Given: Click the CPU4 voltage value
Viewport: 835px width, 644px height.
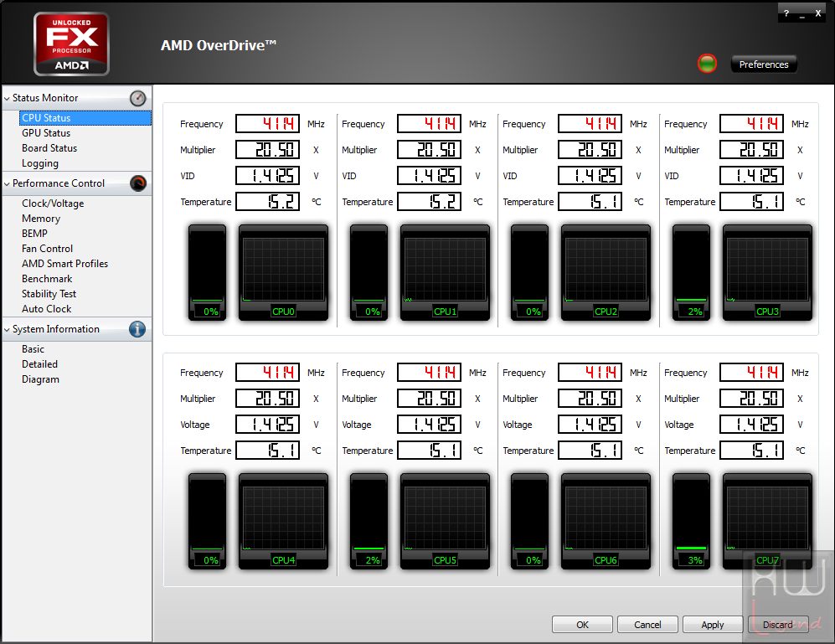Looking at the screenshot, I should pos(268,425).
